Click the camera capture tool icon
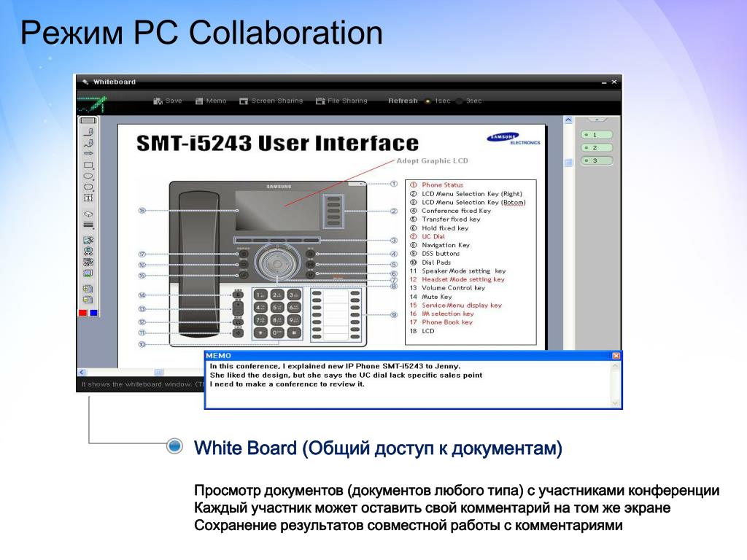Viewport: 747px width, 560px height. [x=88, y=251]
